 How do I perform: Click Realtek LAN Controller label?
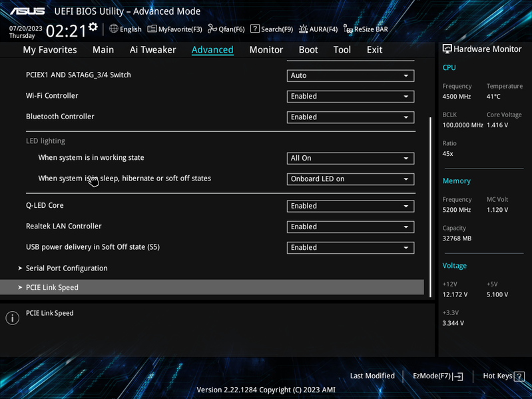64,226
